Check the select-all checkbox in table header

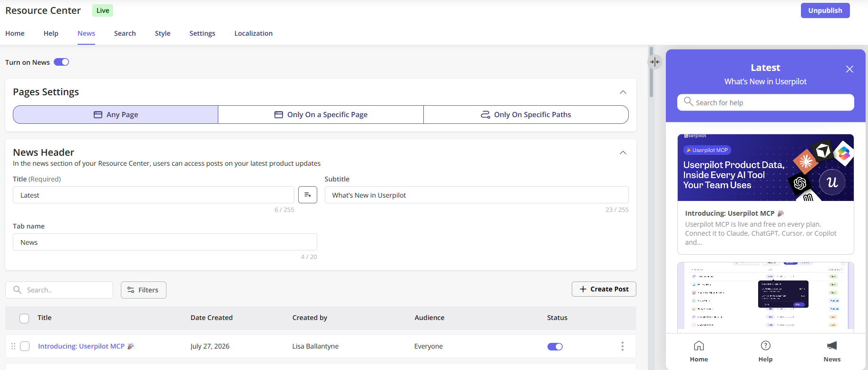click(24, 319)
